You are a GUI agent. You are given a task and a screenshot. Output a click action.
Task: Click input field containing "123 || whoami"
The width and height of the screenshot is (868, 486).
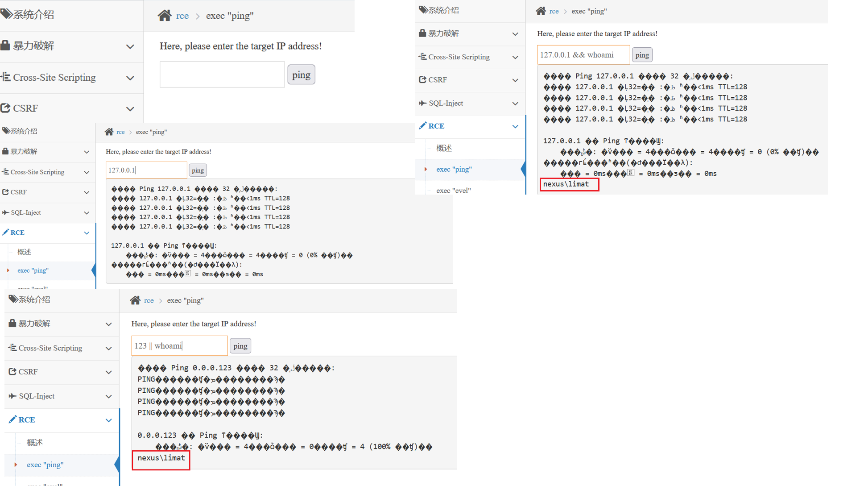(179, 346)
